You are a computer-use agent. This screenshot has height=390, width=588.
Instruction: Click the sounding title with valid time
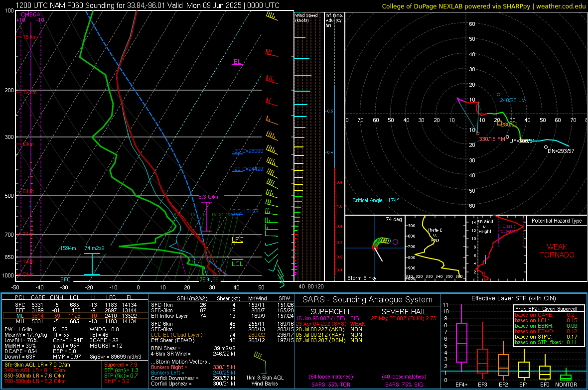point(148,5)
